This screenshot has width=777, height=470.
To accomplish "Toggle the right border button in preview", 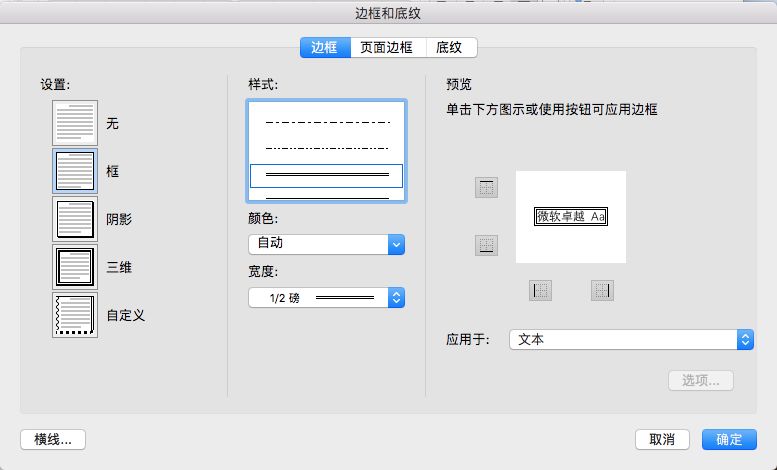I will 602,291.
